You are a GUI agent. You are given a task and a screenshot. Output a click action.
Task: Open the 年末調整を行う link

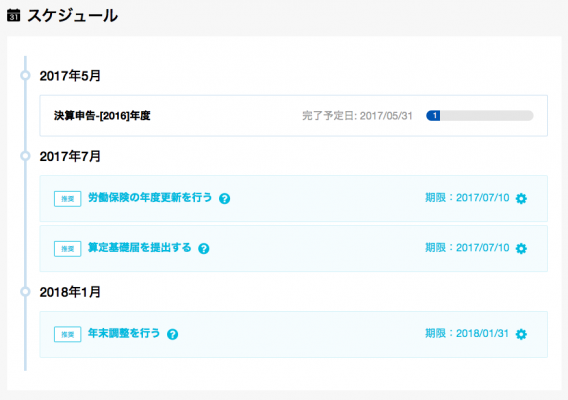coord(124,333)
